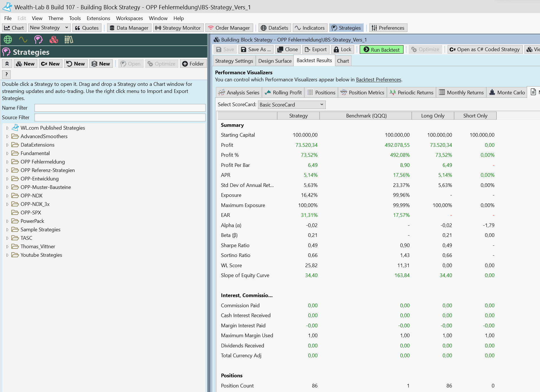Open the Select ScoreCard combo box

(292, 105)
